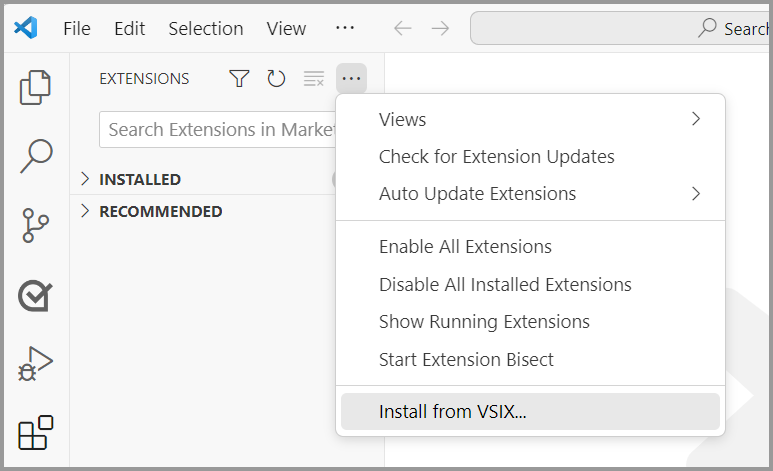Expand the RECOMMENDED extensions section
Viewport: 773px width, 471px height.
tap(160, 211)
